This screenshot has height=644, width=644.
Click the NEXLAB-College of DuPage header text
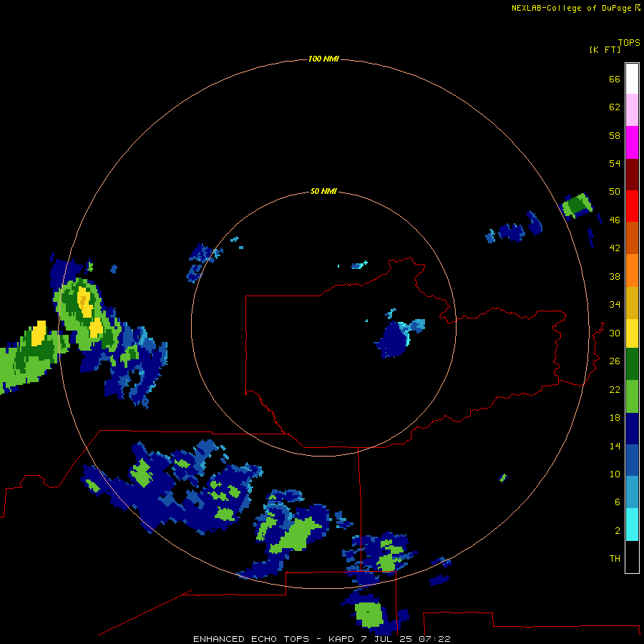tap(571, 8)
